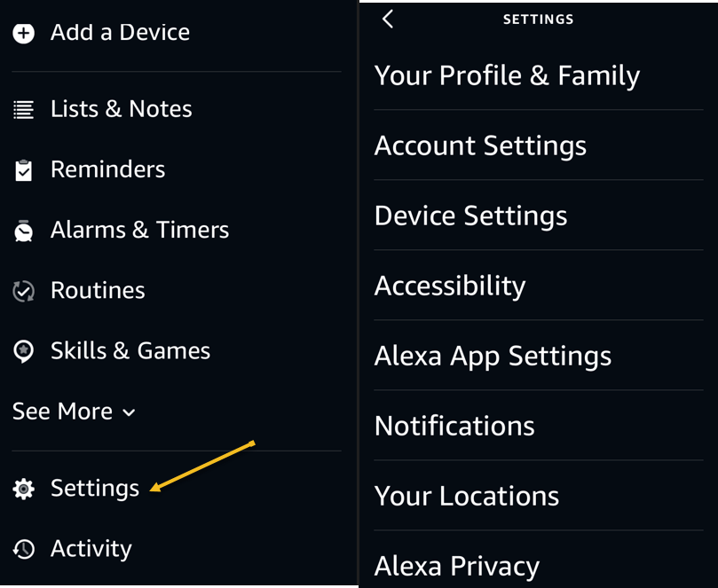Click the Lists & Notes list icon
This screenshot has height=588, width=718.
24,110
